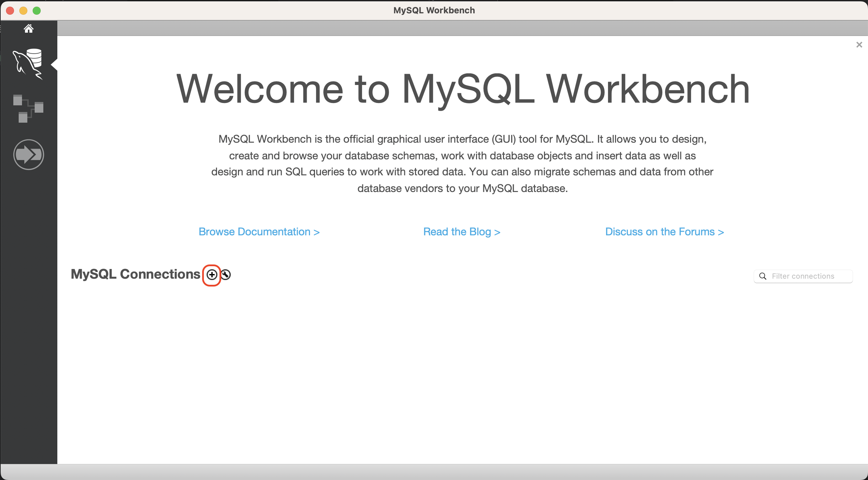Screen dimensions: 868x480
Task: Visit Discuss on the Forums link
Action: pyautogui.click(x=664, y=232)
